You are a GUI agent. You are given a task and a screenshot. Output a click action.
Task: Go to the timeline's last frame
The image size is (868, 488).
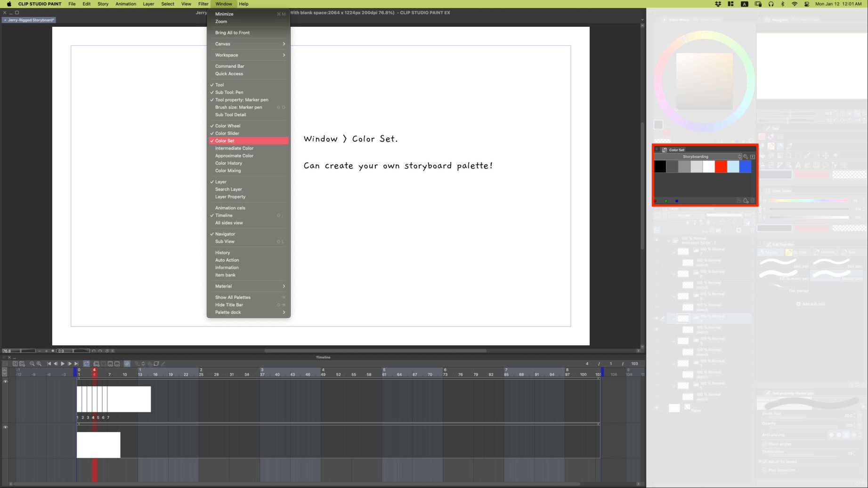[x=76, y=364]
